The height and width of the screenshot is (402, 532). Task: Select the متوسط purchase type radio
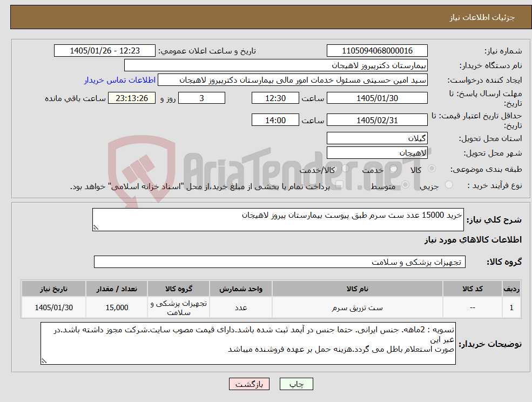pos(405,185)
